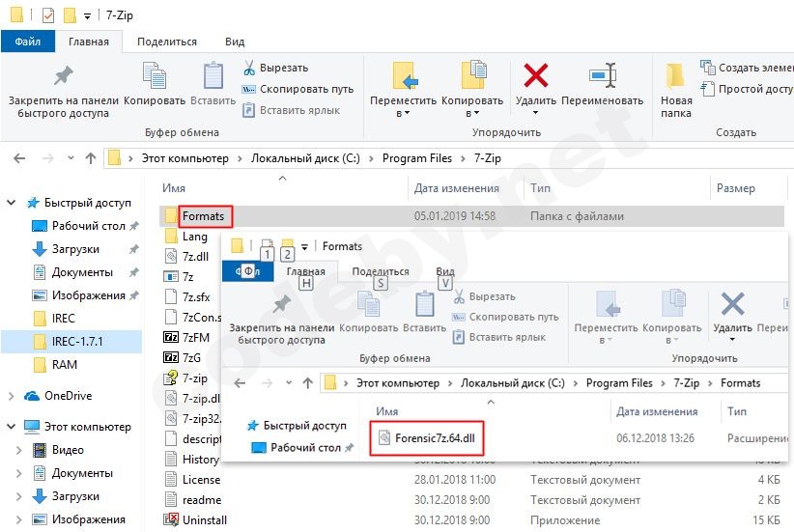794x532 pixels.
Task: Click properties checkmark icon in 7-Zip title bar
Action: (48, 15)
